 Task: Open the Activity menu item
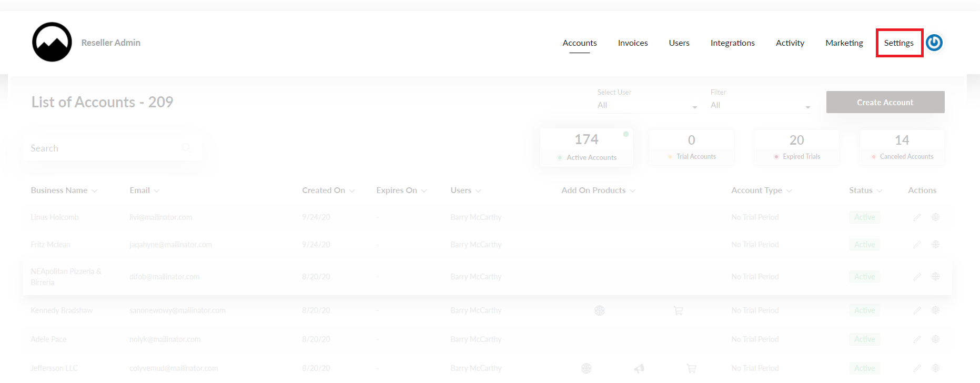tap(790, 43)
